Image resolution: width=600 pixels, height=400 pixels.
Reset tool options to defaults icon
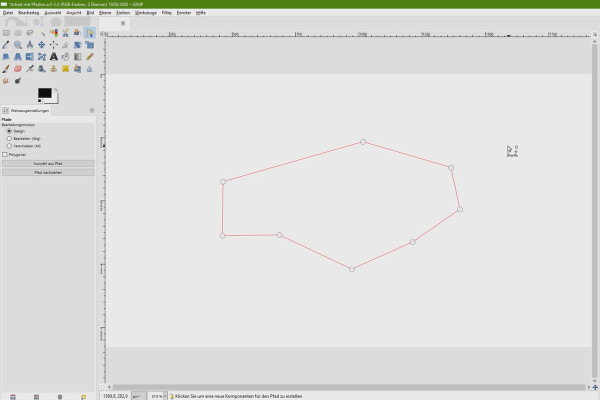tap(83, 397)
